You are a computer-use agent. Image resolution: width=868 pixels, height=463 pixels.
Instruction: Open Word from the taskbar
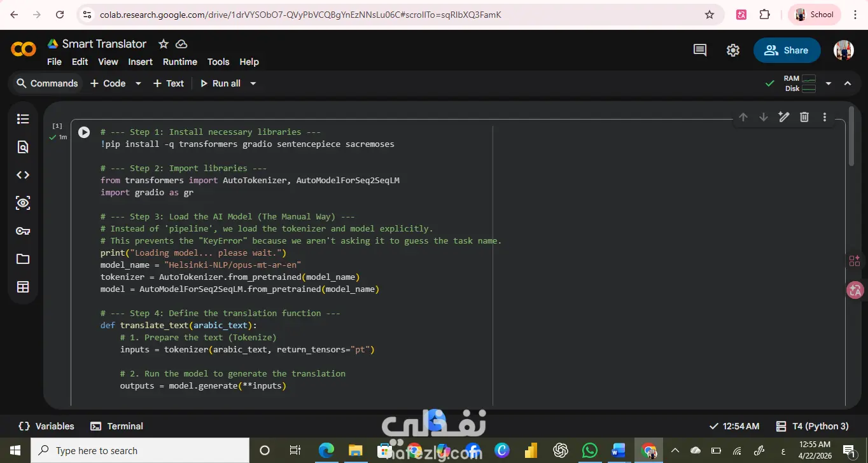(x=619, y=450)
